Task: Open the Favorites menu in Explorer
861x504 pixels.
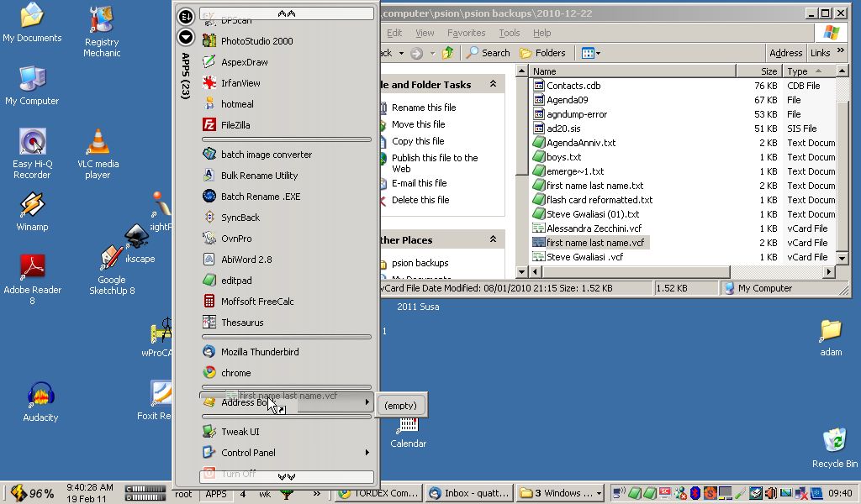Action: click(466, 33)
